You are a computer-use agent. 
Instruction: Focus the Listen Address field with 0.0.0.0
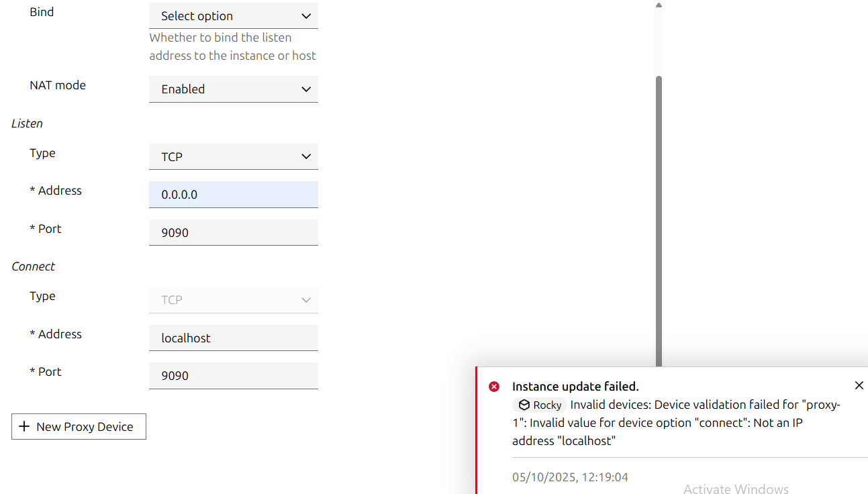[233, 195]
